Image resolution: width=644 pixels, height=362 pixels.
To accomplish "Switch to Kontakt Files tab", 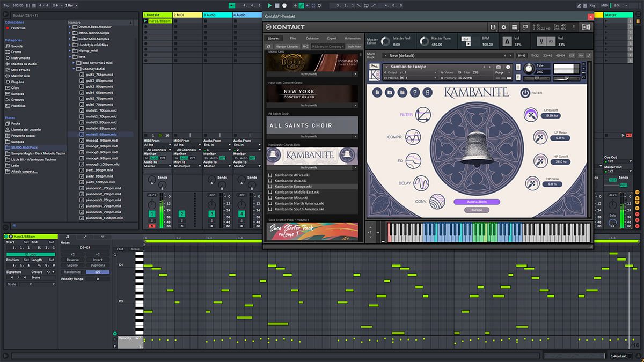I will 292,38.
